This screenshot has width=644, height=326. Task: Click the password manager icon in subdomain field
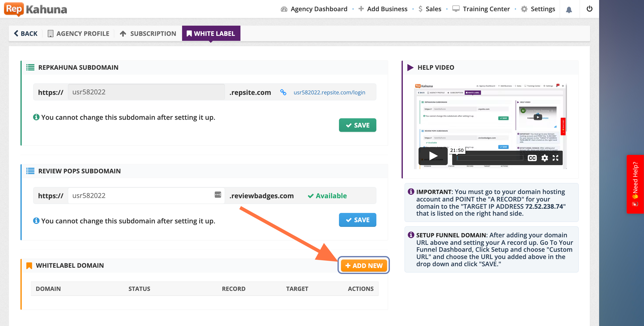pyautogui.click(x=218, y=195)
